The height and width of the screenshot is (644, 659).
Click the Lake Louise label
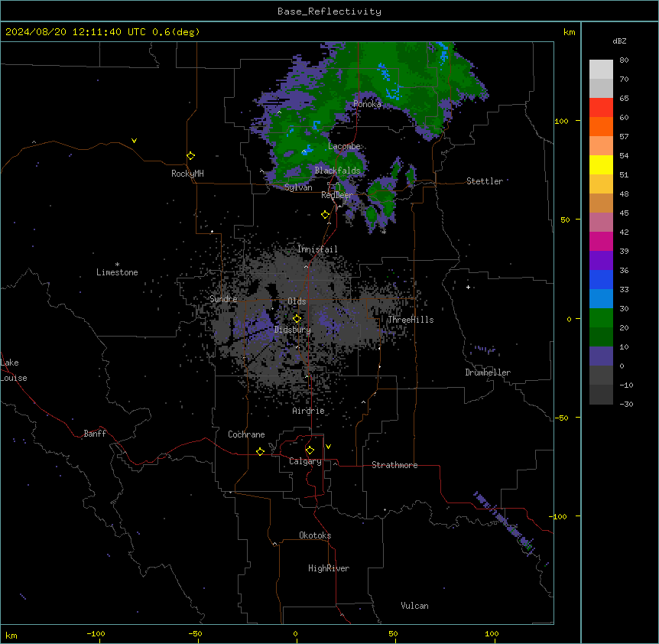14,370
